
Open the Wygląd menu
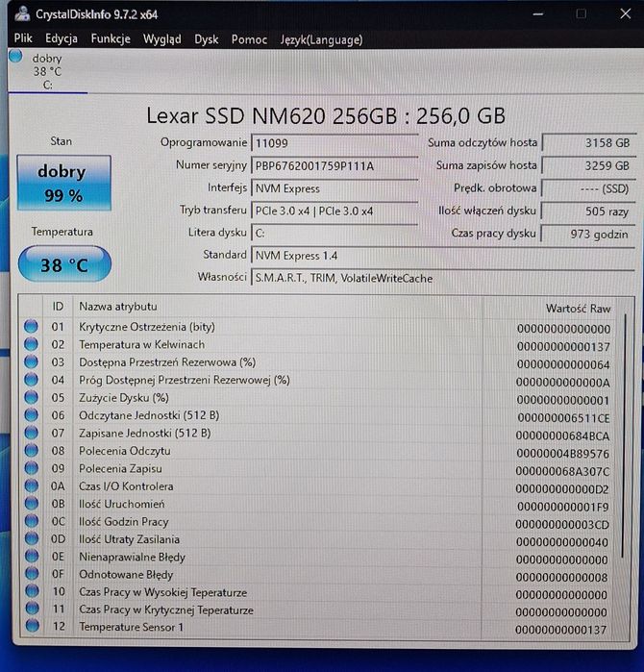pyautogui.click(x=162, y=39)
